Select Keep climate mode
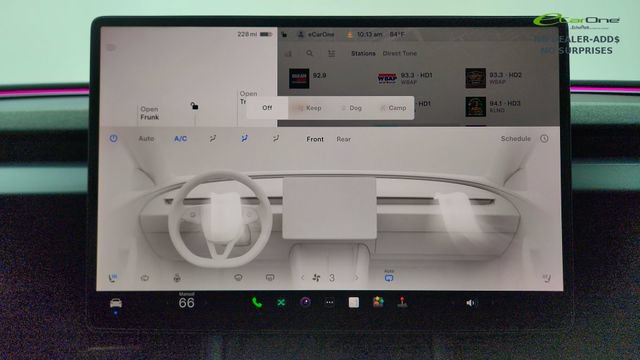This screenshot has width=640, height=360. click(x=309, y=108)
